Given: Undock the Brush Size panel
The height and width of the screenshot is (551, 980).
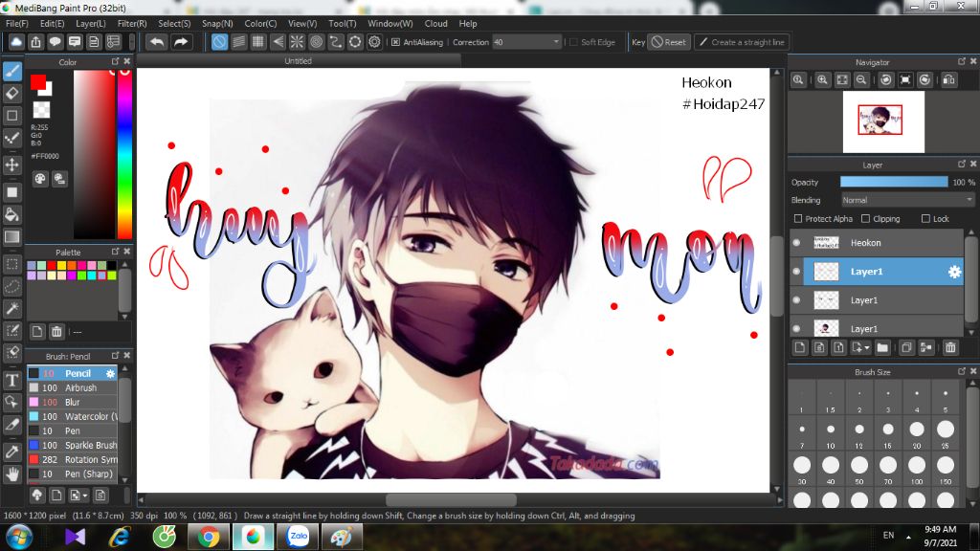Looking at the screenshot, I should [x=961, y=371].
